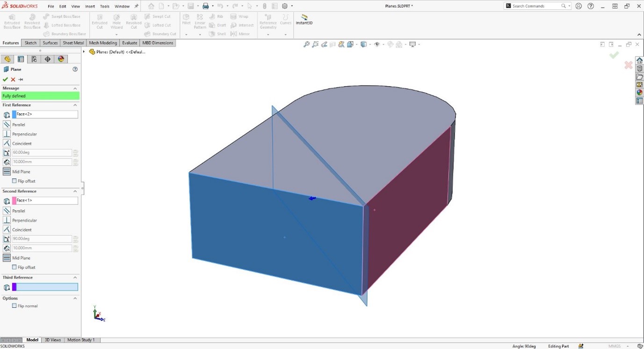Open the Edit Appearance color tool
This screenshot has height=349, width=644.
pyautogui.click(x=390, y=44)
